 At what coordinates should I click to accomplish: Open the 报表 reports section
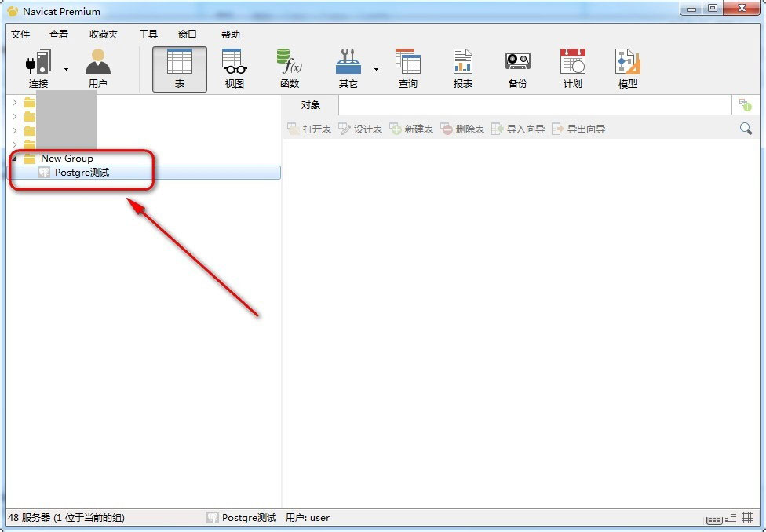(462, 69)
